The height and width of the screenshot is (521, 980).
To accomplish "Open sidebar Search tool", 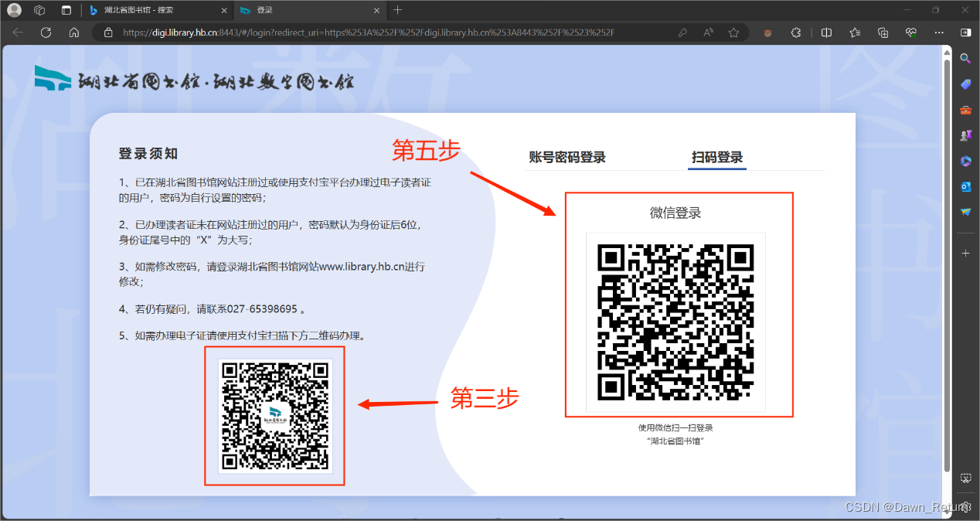I will 965,59.
